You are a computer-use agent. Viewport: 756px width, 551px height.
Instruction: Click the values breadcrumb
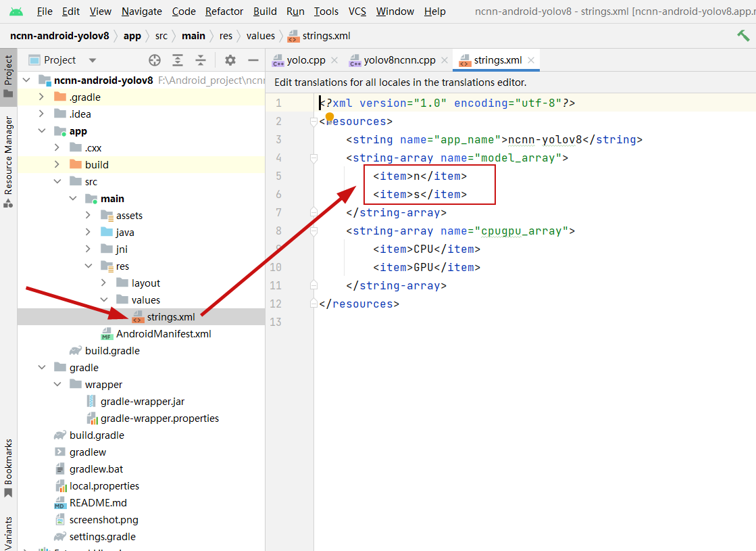[x=260, y=36]
